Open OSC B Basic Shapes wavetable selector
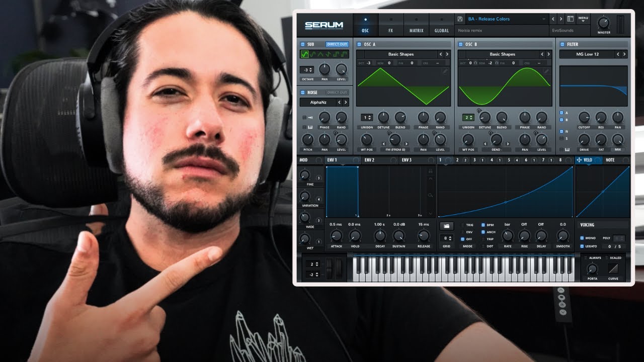The height and width of the screenshot is (362, 644). pyautogui.click(x=502, y=54)
